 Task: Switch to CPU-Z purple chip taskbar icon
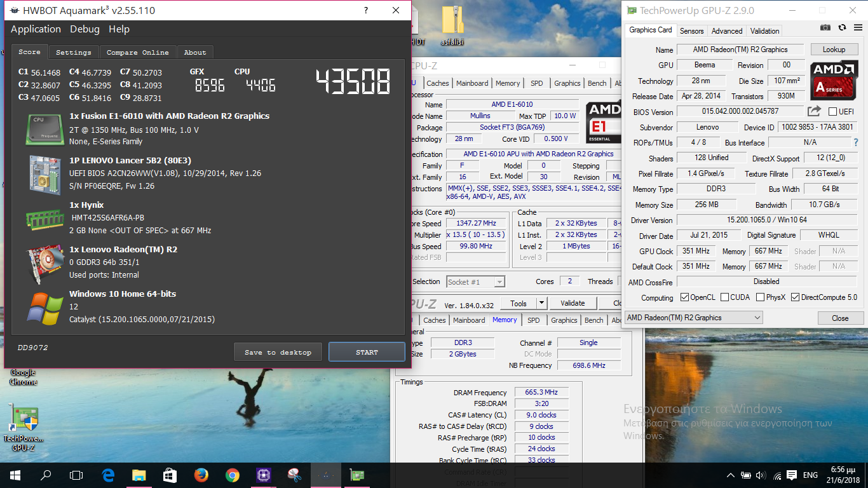pyautogui.click(x=263, y=475)
